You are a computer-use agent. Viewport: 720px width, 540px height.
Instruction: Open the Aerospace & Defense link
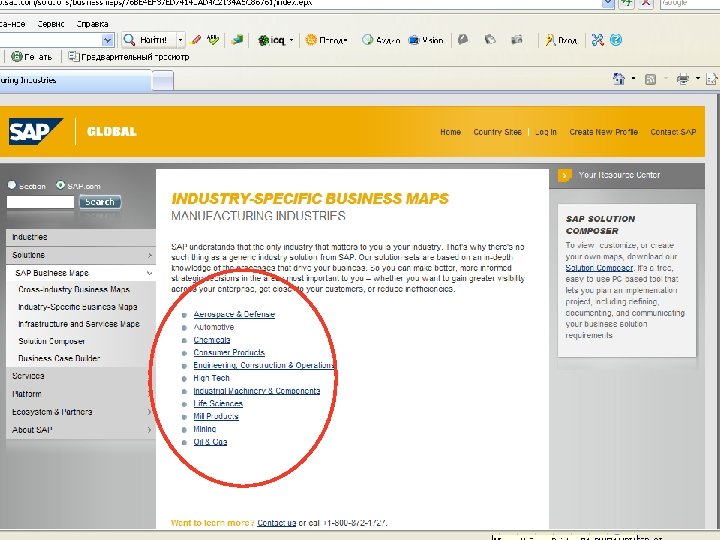tap(234, 314)
